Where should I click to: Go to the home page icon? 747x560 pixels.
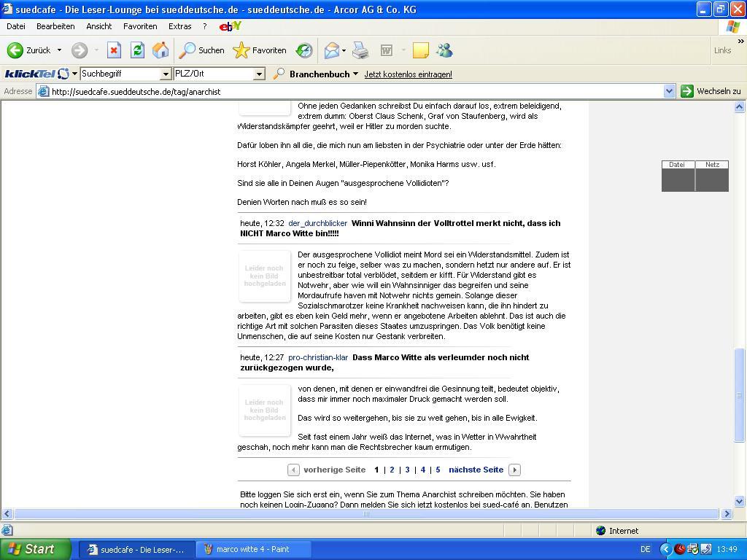tap(160, 50)
